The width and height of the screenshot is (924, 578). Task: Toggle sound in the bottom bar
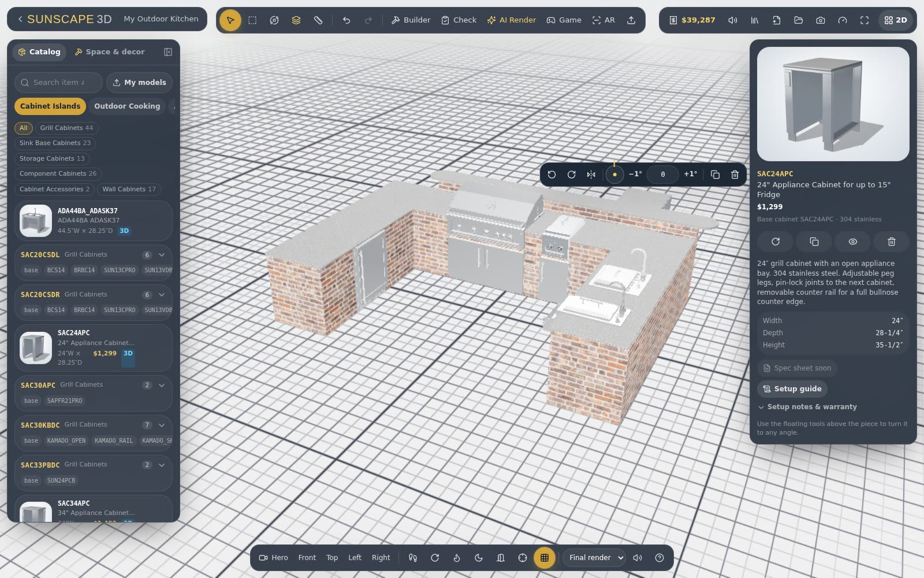pyautogui.click(x=638, y=558)
